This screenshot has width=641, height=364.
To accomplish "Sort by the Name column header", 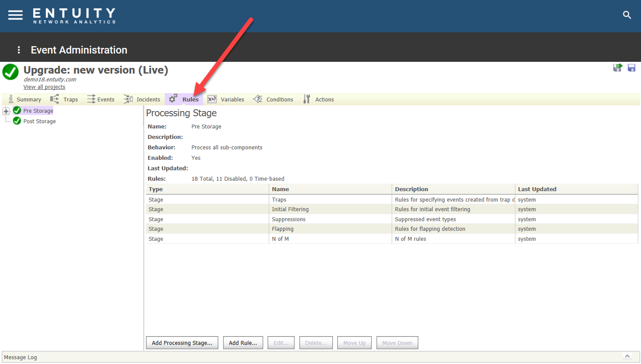I will [330, 189].
